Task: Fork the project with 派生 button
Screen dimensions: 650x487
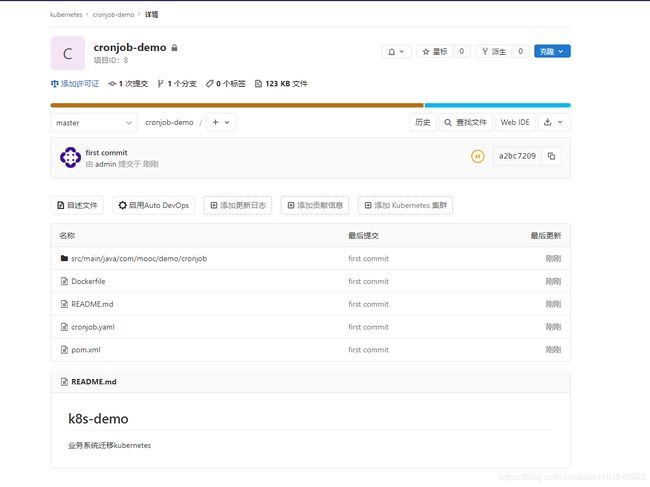Action: click(494, 51)
